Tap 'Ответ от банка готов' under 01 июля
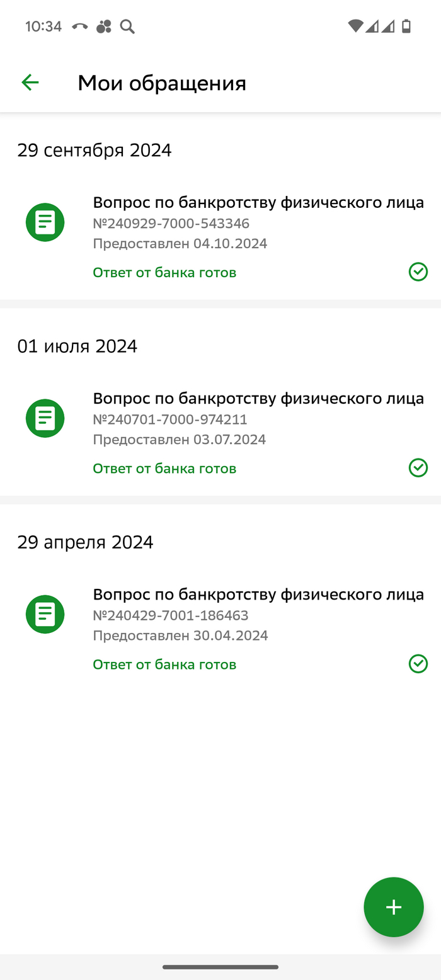Image resolution: width=441 pixels, height=980 pixels. (x=164, y=469)
